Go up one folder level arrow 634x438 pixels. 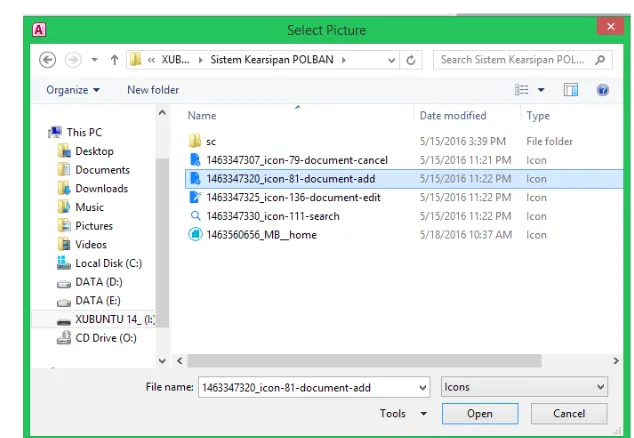[114, 60]
